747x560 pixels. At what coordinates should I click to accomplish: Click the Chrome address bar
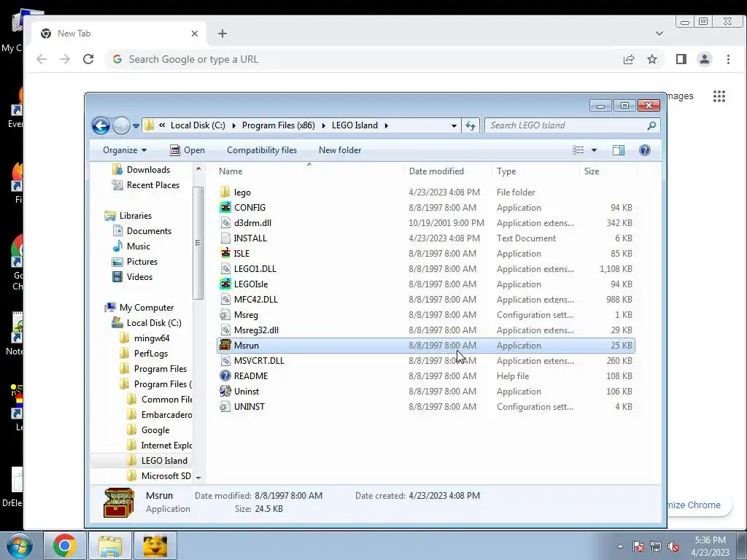pos(362,59)
